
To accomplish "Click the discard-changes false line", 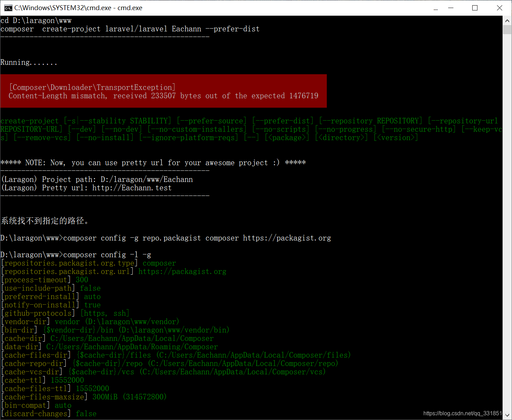I will click(x=49, y=414).
